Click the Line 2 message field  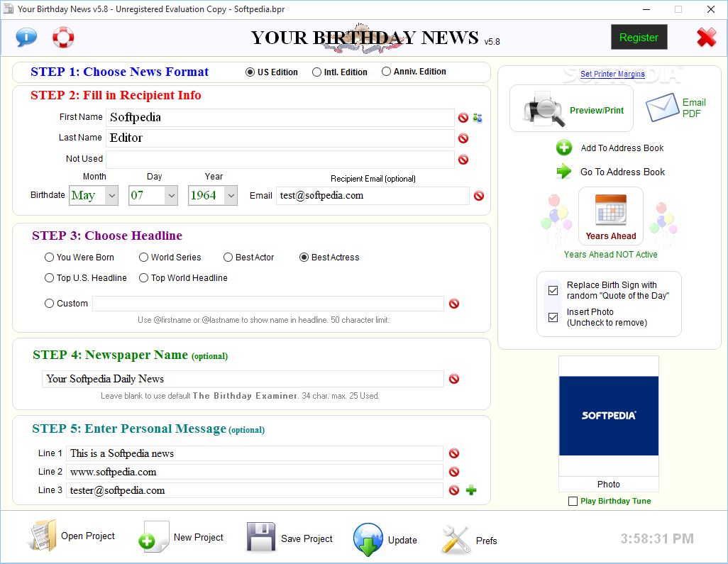point(255,472)
